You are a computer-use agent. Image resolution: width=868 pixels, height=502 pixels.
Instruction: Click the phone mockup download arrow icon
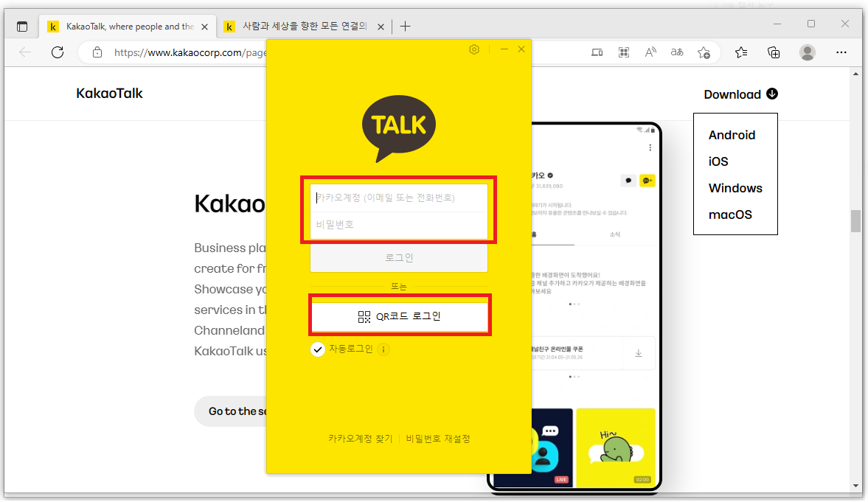click(638, 353)
